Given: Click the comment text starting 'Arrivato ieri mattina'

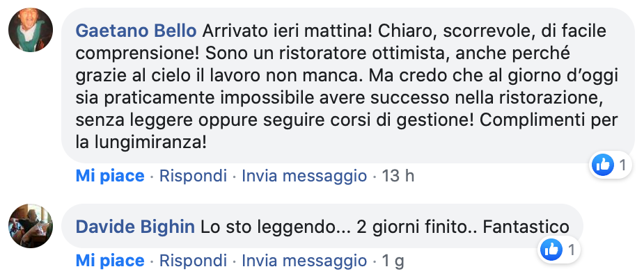Looking at the screenshot, I should tap(347, 86).
